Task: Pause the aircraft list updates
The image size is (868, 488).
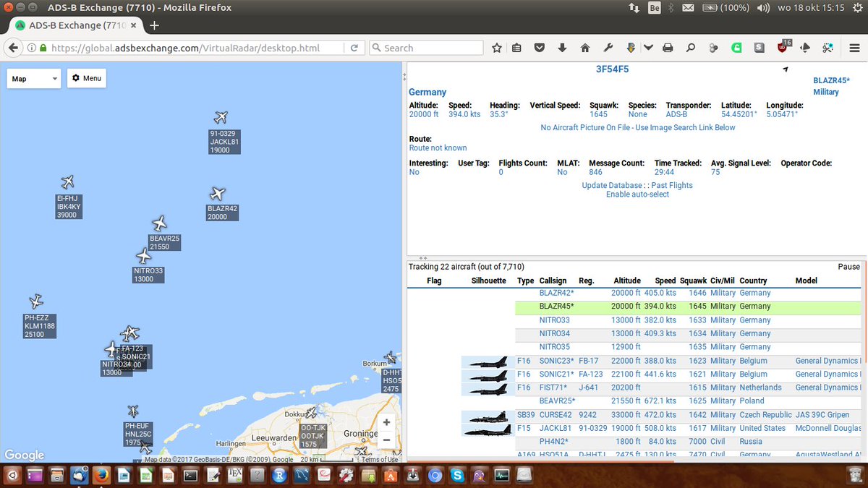Action: tap(848, 267)
